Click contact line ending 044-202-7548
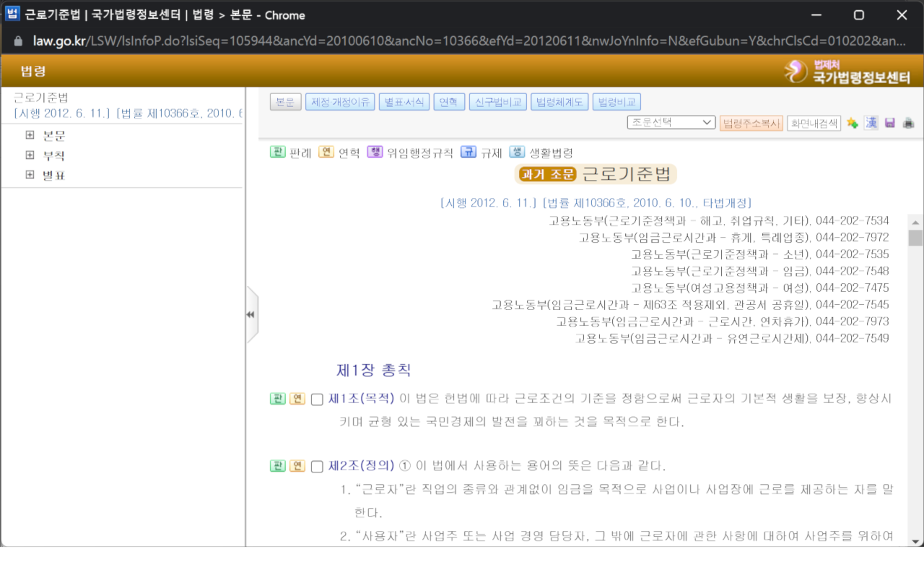The height and width of the screenshot is (578, 924). tap(760, 271)
